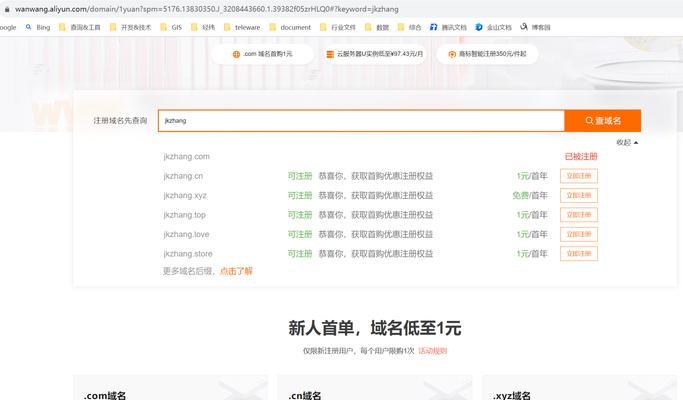Open the 活动规则 link
683x400 pixels.
pos(433,351)
